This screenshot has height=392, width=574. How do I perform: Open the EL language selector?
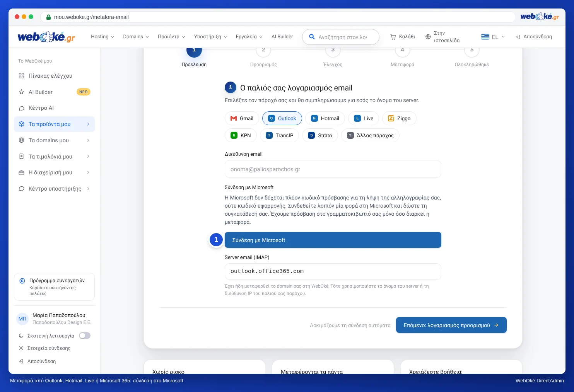tap(493, 37)
